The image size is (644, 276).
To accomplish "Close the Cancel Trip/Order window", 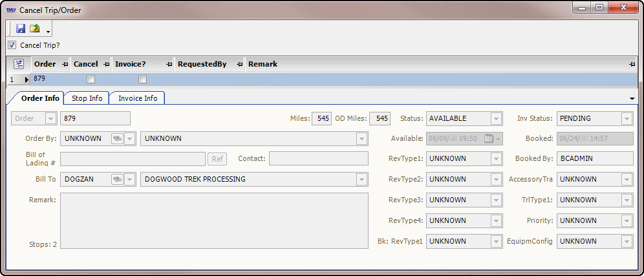I will pos(623,7).
